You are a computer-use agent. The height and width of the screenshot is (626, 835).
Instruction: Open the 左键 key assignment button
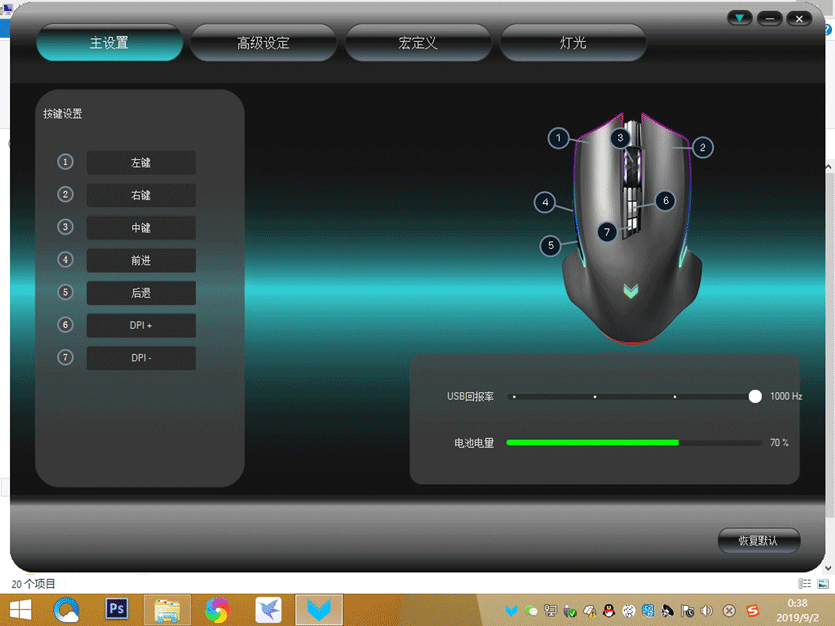(141, 162)
